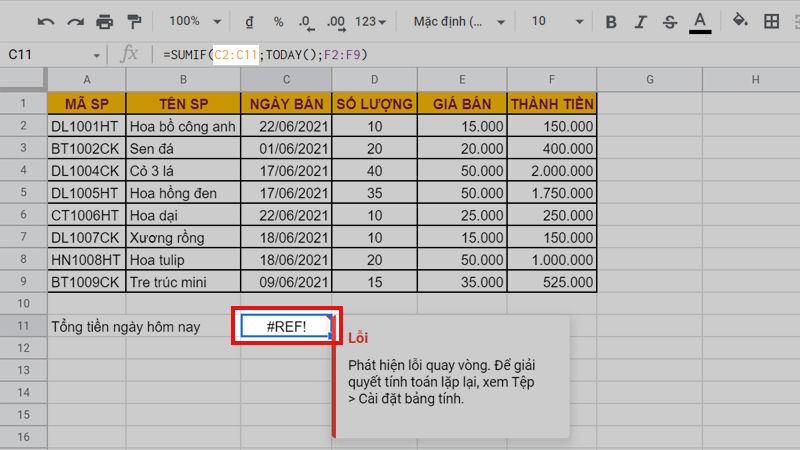Select column F header
The image size is (800, 450).
pos(552,80)
